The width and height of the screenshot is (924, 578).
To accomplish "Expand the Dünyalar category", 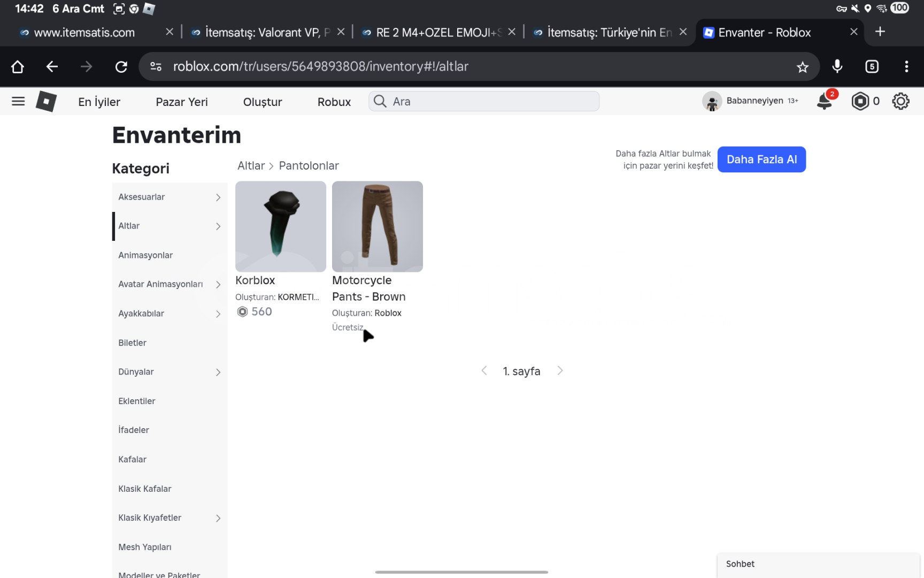I will point(218,372).
